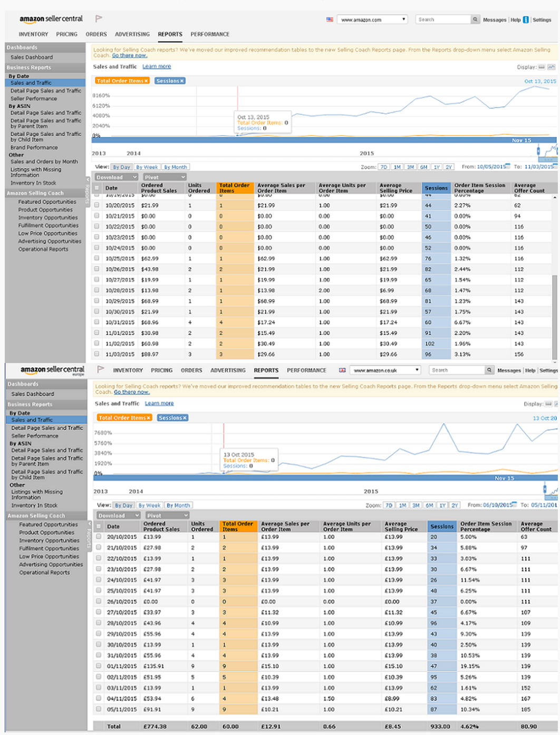Remove the Sessions tag in the amazon.co.uk chart
This screenshot has width=560, height=735.
pos(185,418)
